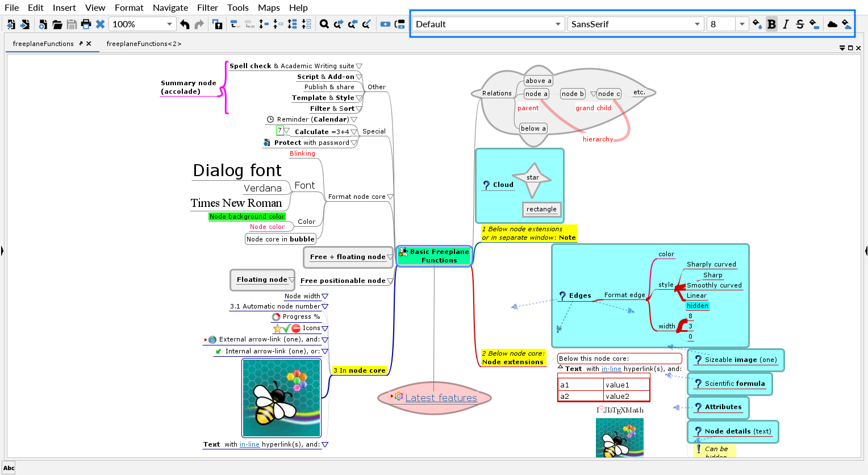Click the Node background color green node
This screenshot has width=868, height=475.
click(x=247, y=216)
